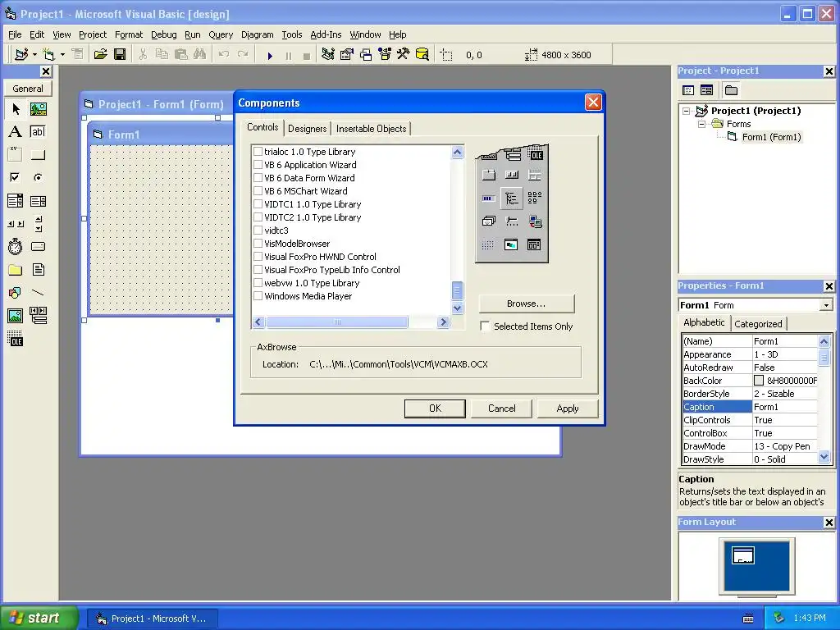Open the Format menu

(x=129, y=34)
